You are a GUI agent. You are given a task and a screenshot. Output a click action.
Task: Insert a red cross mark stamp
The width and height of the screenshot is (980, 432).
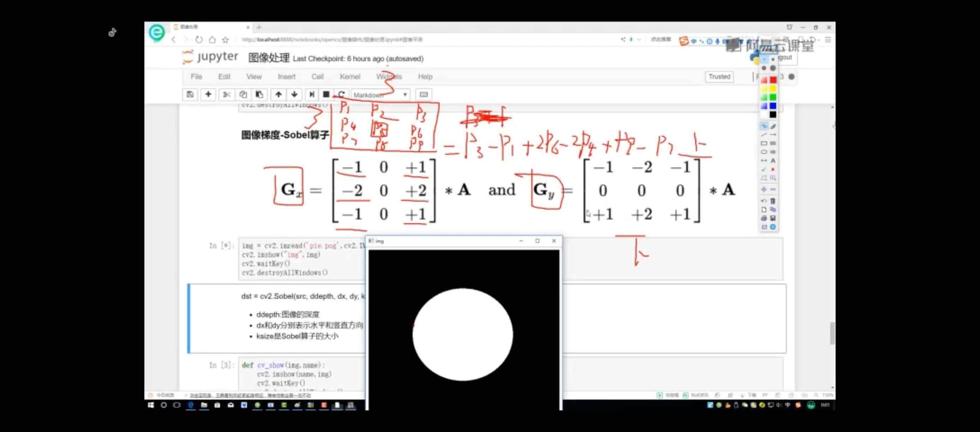click(773, 169)
